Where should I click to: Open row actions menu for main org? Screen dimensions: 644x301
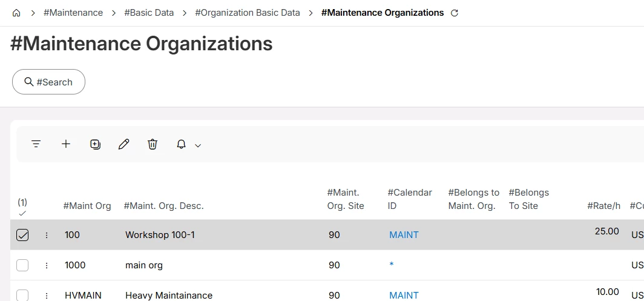47,265
